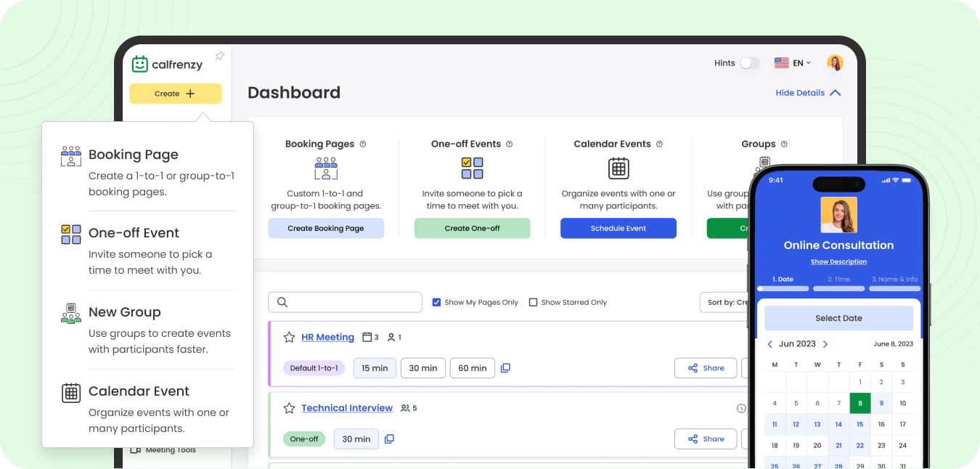
Task: Click the person icon beside HR Meeting
Action: pyautogui.click(x=391, y=337)
